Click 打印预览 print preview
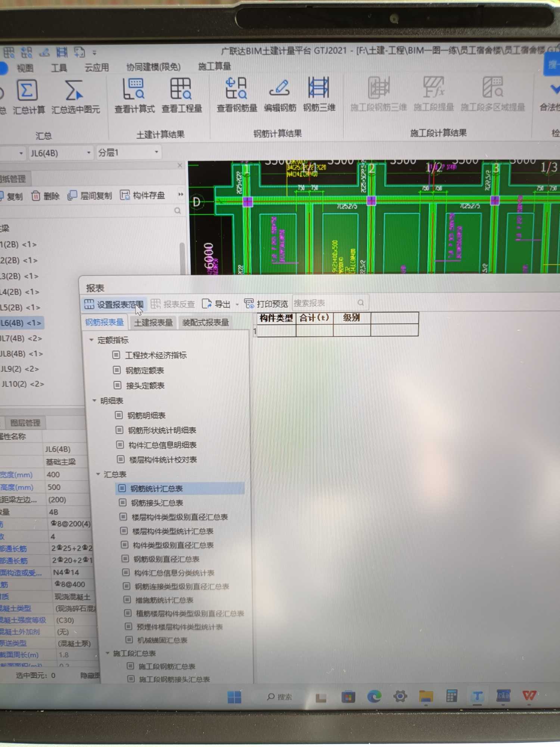Image resolution: width=560 pixels, height=747 pixels. coord(266,303)
